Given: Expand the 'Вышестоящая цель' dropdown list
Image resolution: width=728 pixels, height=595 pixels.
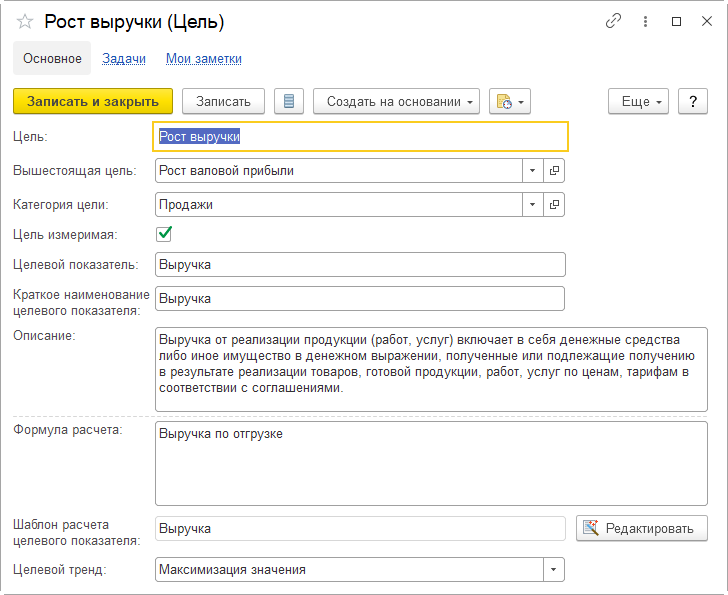Looking at the screenshot, I should pyautogui.click(x=532, y=170).
